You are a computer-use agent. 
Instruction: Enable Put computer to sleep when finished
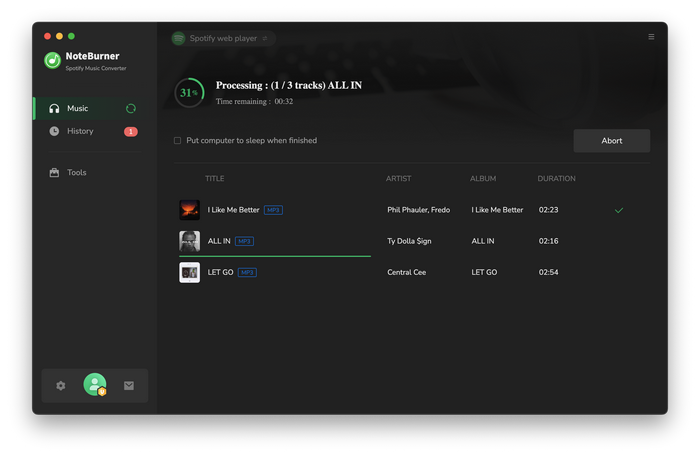click(x=177, y=141)
